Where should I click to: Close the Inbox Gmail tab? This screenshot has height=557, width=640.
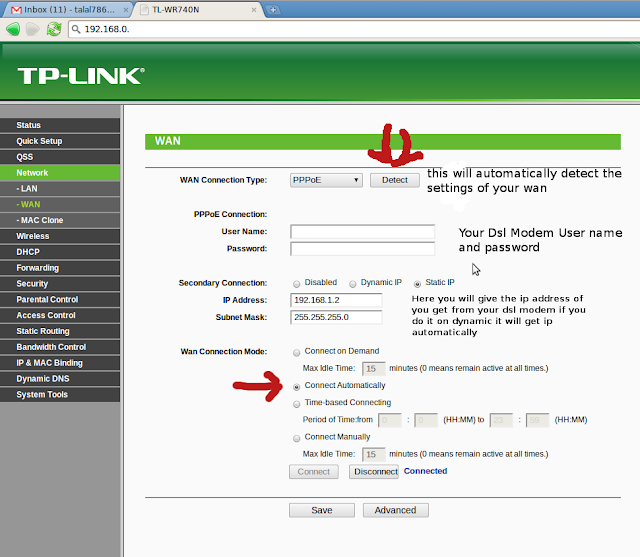pyautogui.click(x=126, y=10)
